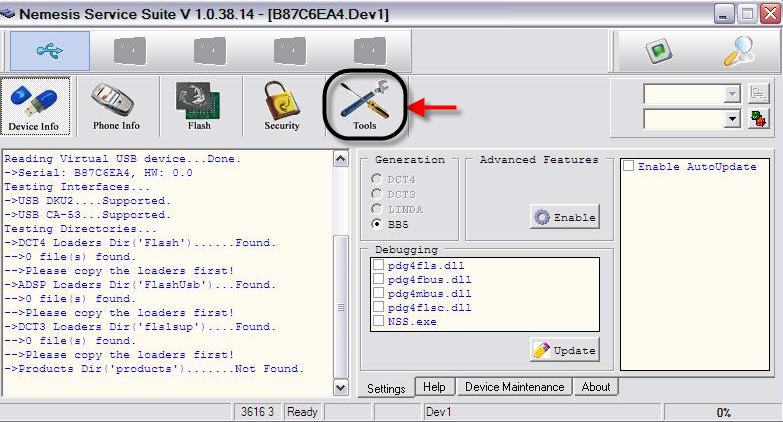
Task: Select the USB connection icon
Action: [50, 50]
